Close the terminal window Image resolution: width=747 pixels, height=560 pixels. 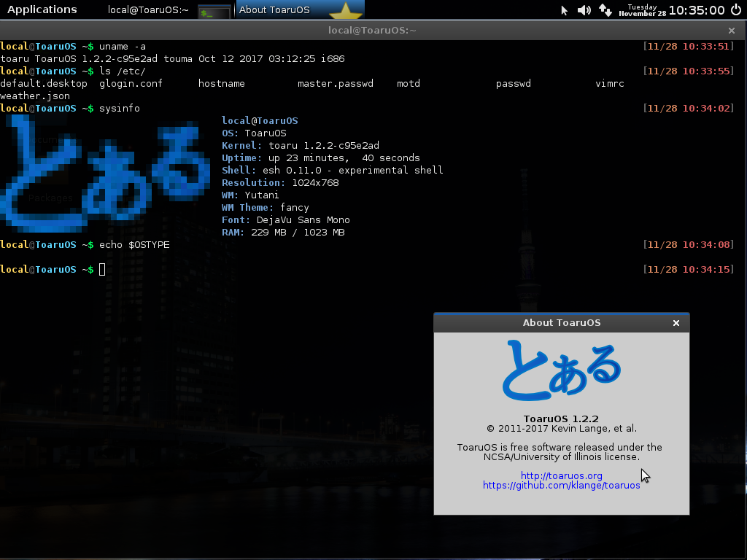tap(732, 31)
